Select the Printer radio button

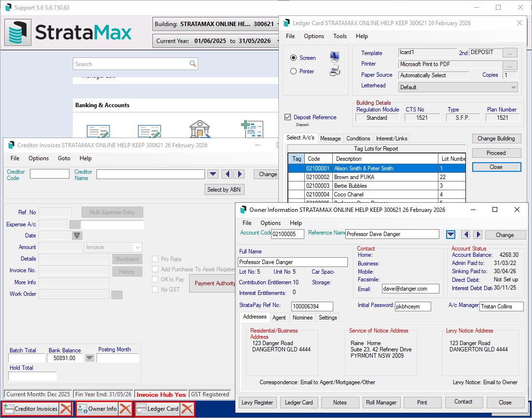294,71
